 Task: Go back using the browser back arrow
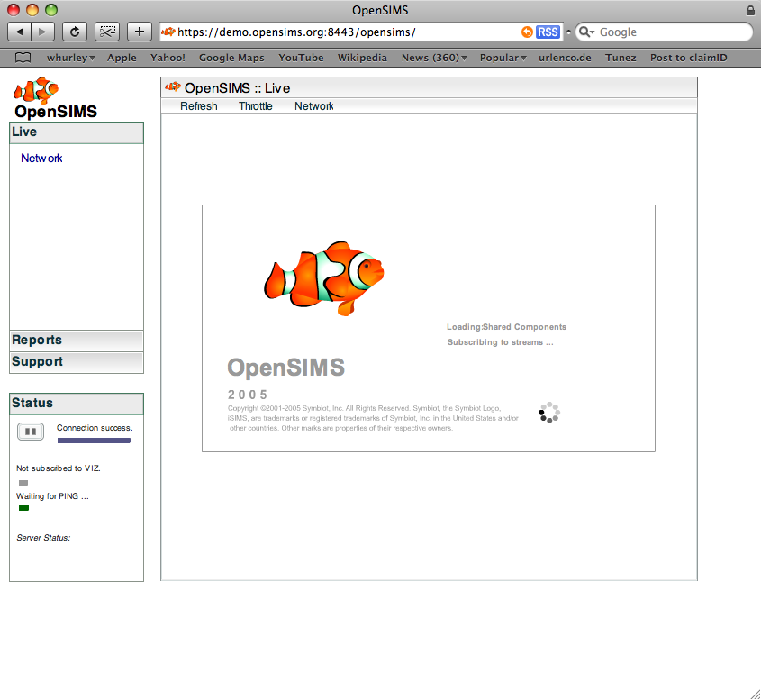(21, 32)
